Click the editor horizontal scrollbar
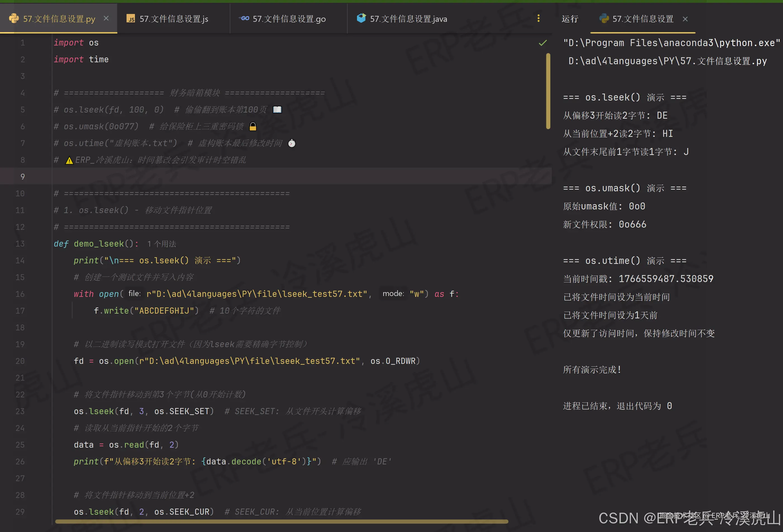 point(281,521)
